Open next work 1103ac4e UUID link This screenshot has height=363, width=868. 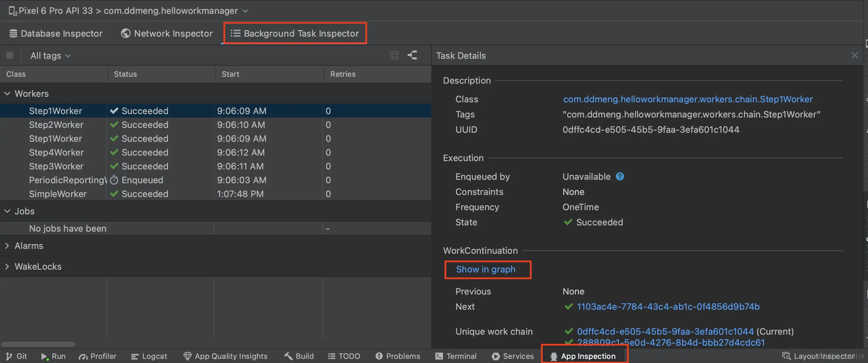tap(668, 307)
